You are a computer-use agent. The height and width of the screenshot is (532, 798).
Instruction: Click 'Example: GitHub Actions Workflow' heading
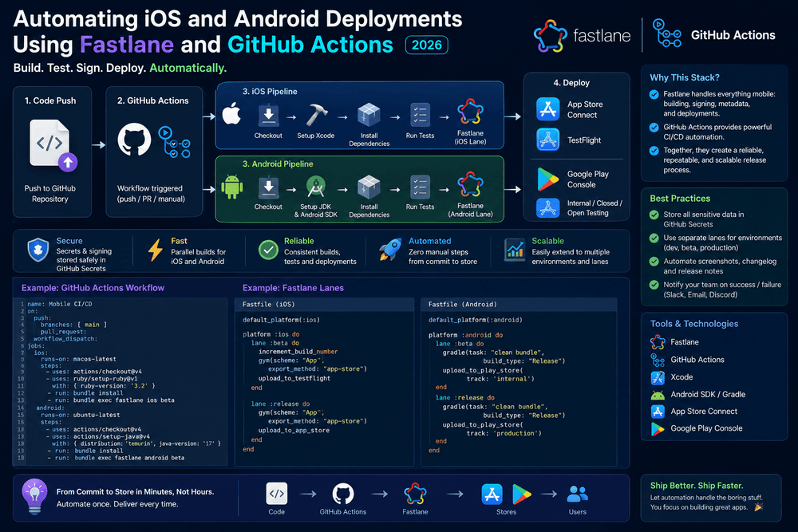[x=93, y=288]
